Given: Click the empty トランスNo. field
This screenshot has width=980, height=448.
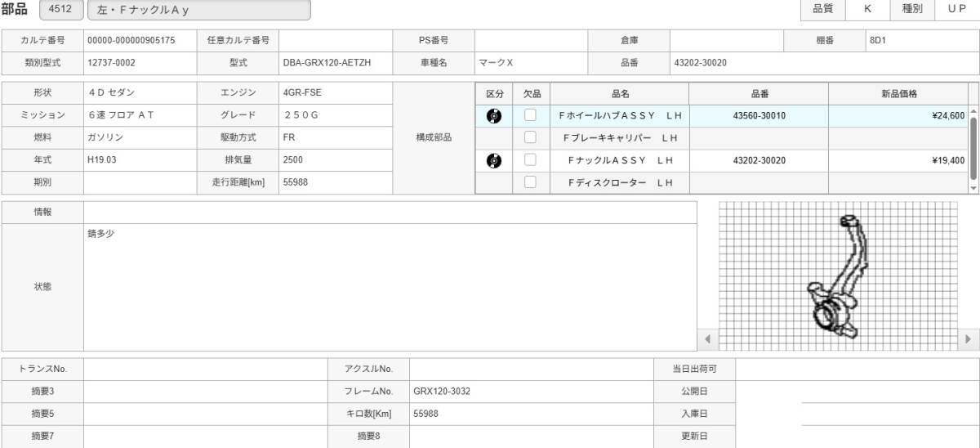Looking at the screenshot, I should pos(205,369).
